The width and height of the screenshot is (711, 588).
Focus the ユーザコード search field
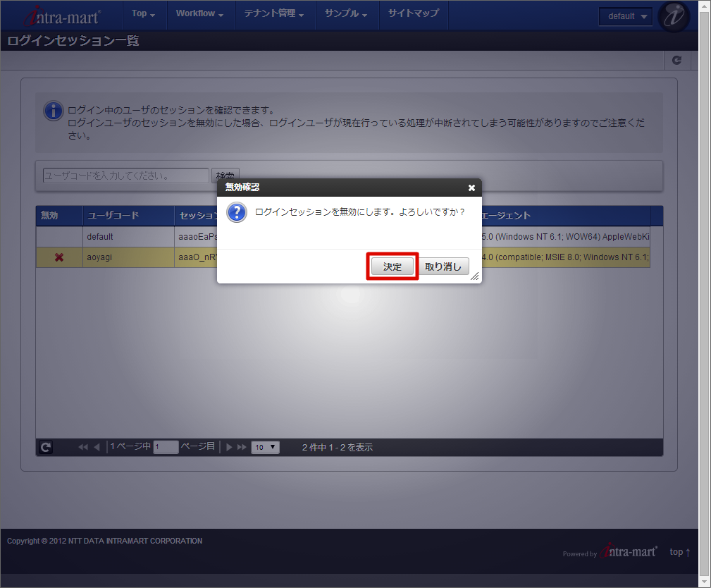pos(125,176)
